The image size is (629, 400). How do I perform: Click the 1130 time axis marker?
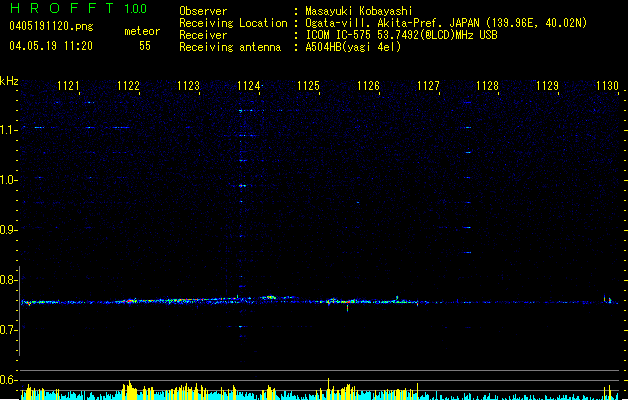(x=607, y=86)
